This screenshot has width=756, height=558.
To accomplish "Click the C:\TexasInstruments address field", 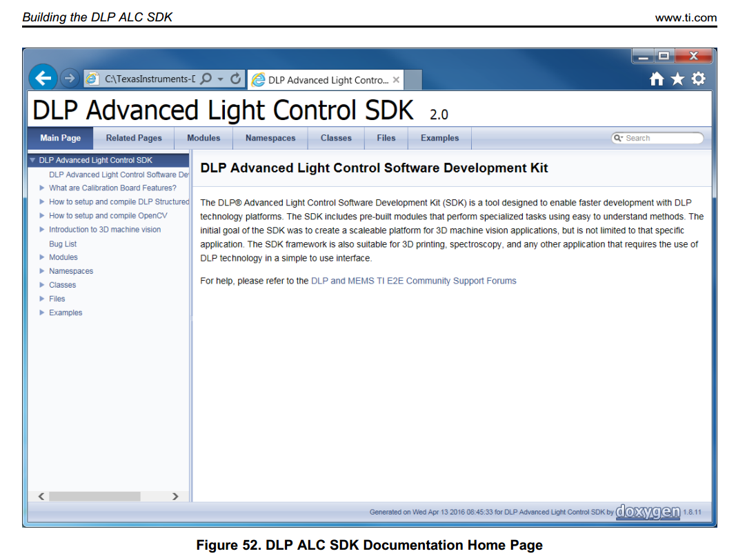I will (x=150, y=79).
